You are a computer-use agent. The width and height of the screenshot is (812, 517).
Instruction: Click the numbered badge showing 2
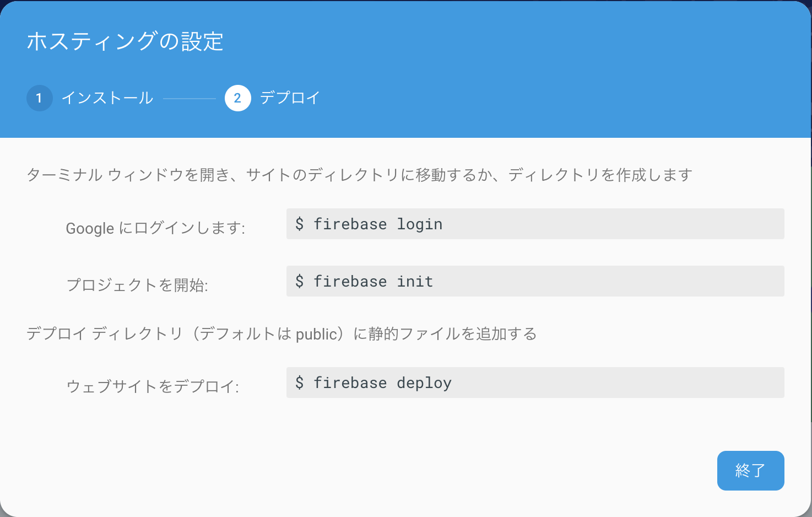(237, 98)
